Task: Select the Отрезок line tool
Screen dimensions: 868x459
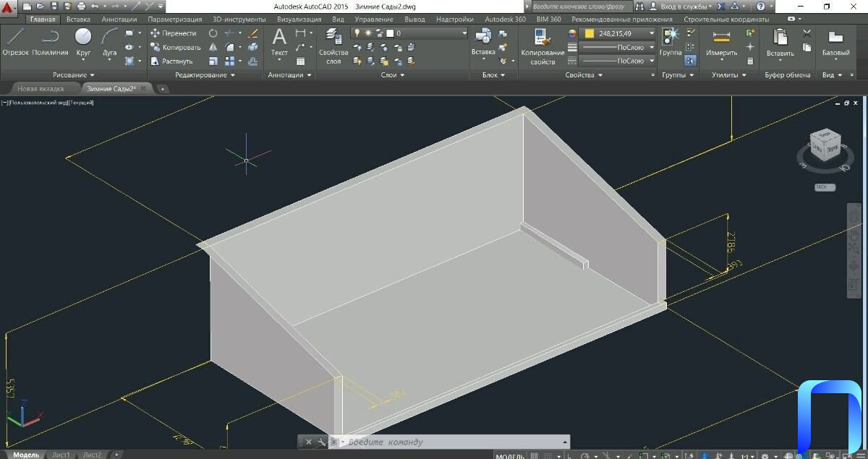Action: click(15, 42)
